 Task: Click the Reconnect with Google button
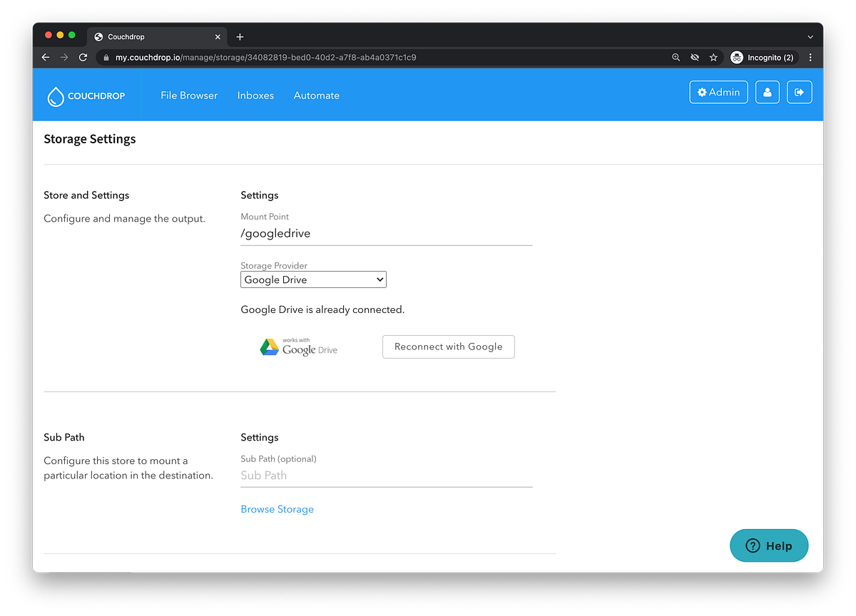pyautogui.click(x=448, y=346)
